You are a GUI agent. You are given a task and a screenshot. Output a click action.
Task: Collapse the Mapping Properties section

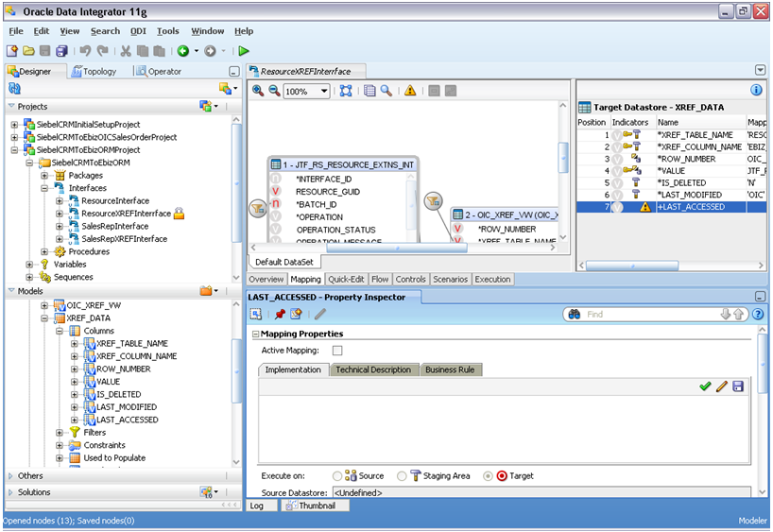click(x=255, y=334)
